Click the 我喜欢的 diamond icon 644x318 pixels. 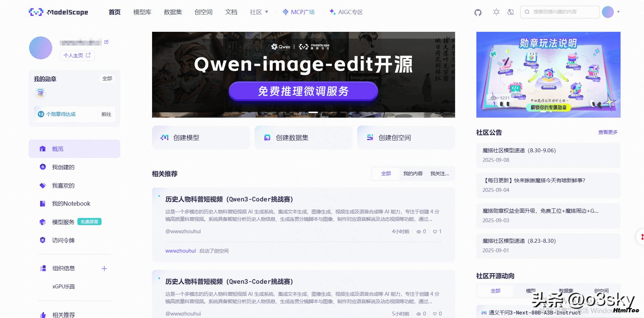(43, 185)
